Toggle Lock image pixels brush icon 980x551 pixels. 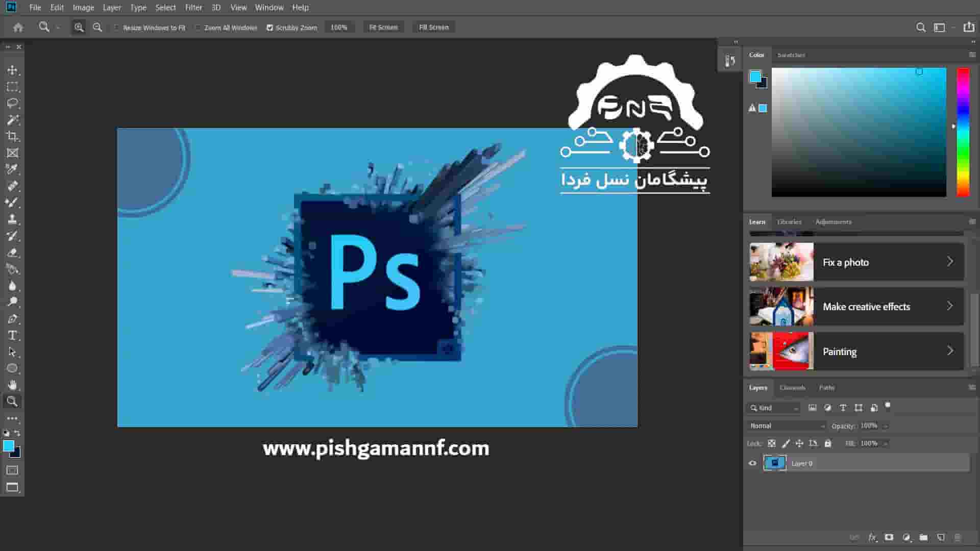(x=786, y=443)
